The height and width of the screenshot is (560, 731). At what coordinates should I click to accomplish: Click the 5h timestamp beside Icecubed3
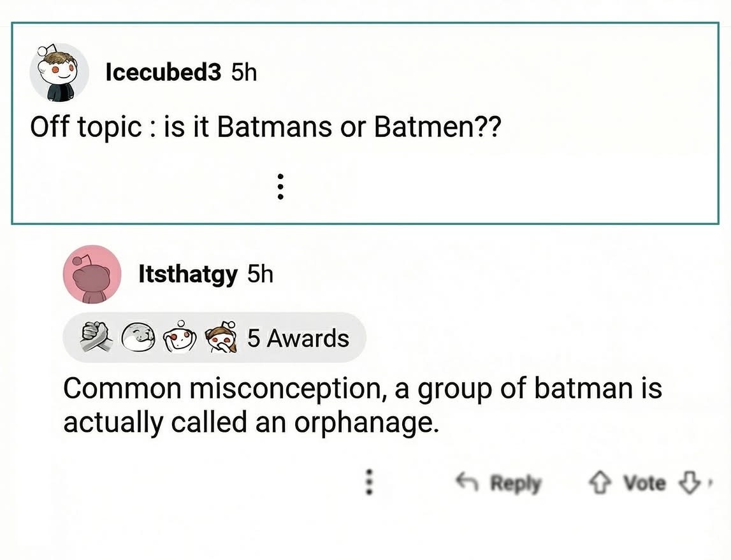(243, 73)
